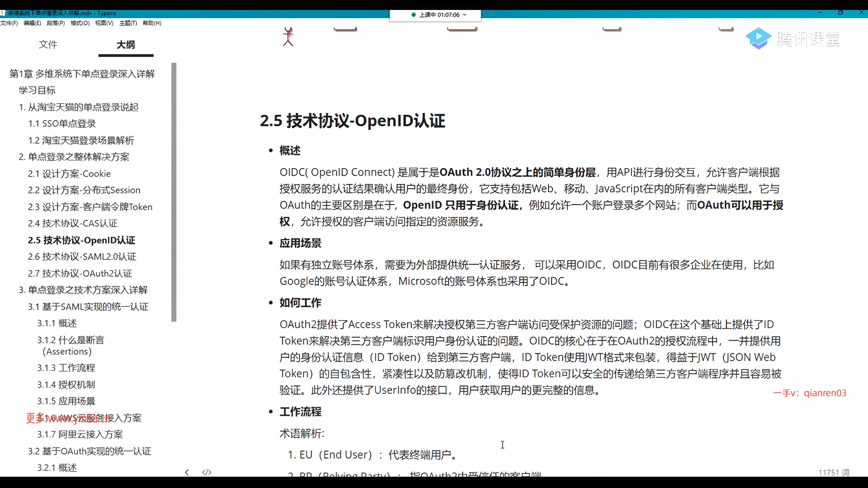The image size is (868, 488).
Task: Click the 11751 词 word count indicator
Action: click(x=833, y=473)
